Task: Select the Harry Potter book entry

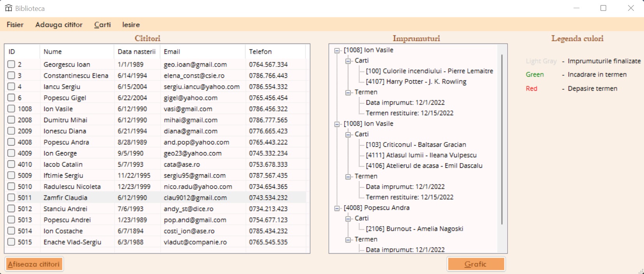Action: point(416,82)
